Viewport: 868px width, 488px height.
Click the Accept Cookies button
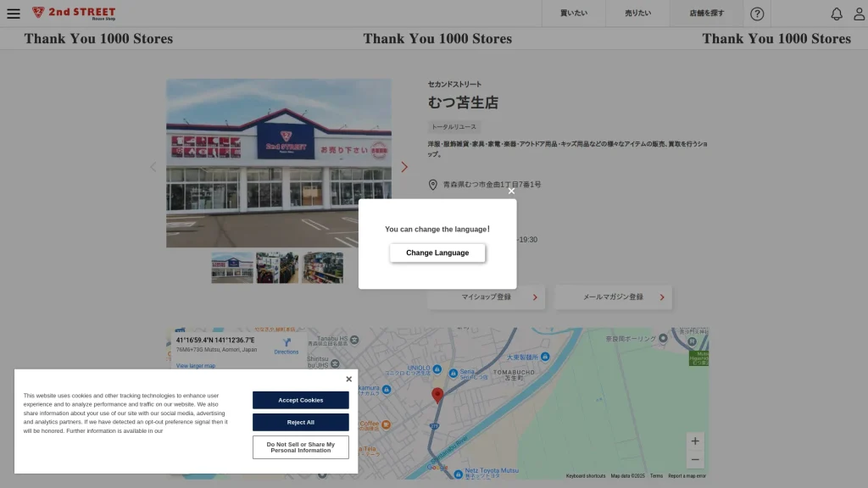point(301,400)
